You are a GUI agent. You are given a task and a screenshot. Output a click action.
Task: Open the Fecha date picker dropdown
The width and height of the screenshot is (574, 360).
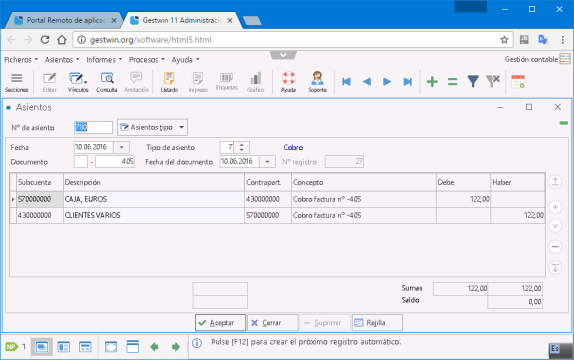(122, 147)
